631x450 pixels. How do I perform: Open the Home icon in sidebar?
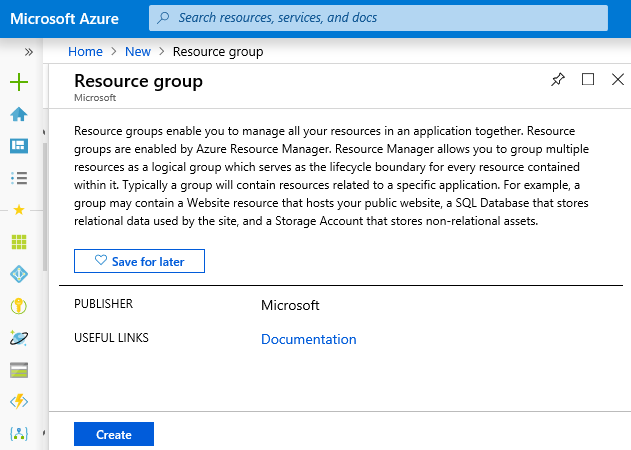click(19, 114)
